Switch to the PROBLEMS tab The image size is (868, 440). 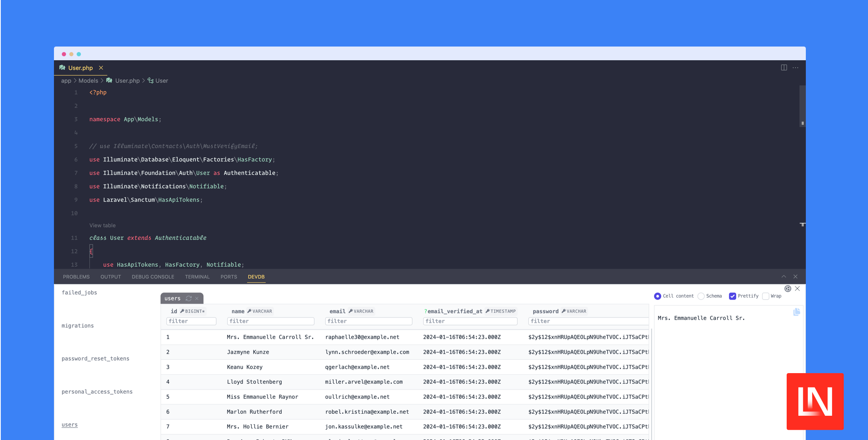(76, 277)
